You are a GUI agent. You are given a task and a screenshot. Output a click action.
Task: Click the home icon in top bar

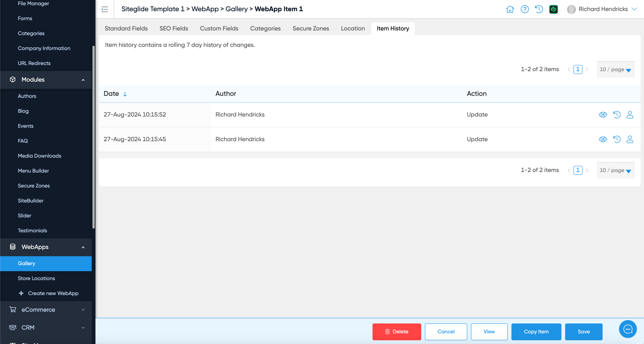(x=510, y=9)
